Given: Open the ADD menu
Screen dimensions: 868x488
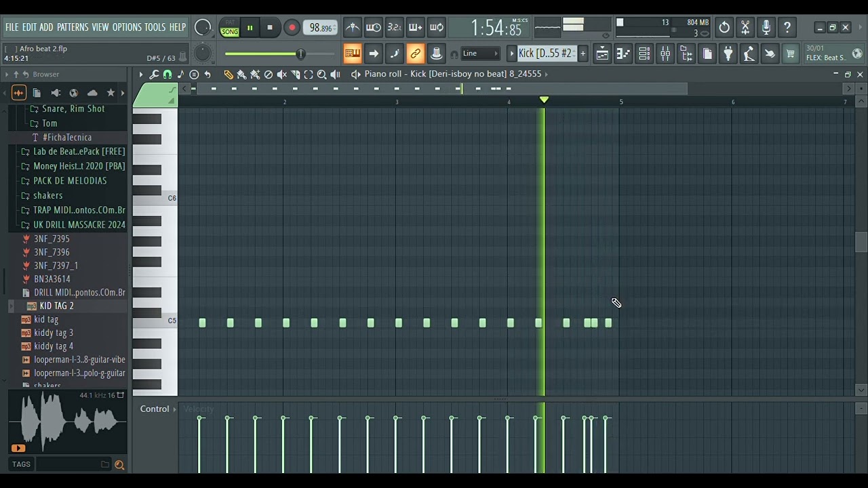Looking at the screenshot, I should pos(46,27).
